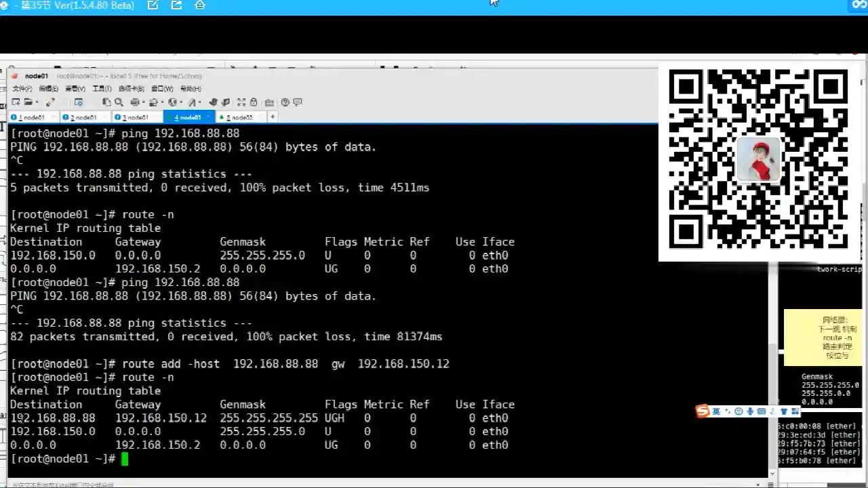Expand the font settings dropdown arrow
Image resolution: width=868 pixels, height=488 pixels.
(x=201, y=102)
